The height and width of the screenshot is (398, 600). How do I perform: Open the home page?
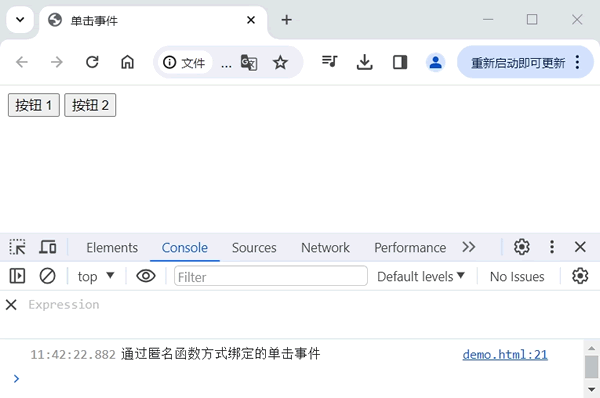[x=127, y=62]
